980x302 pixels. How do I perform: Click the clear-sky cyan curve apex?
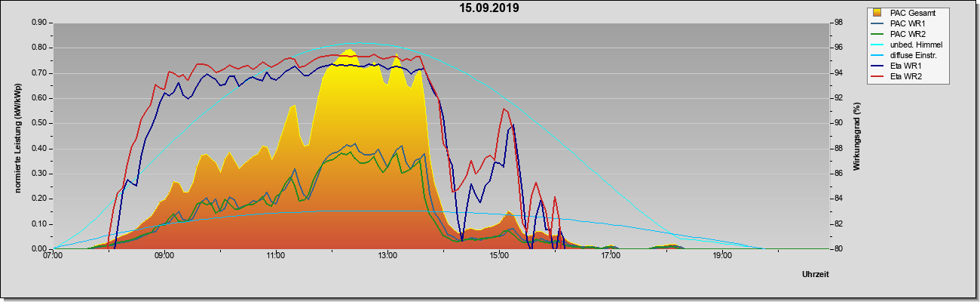point(360,43)
